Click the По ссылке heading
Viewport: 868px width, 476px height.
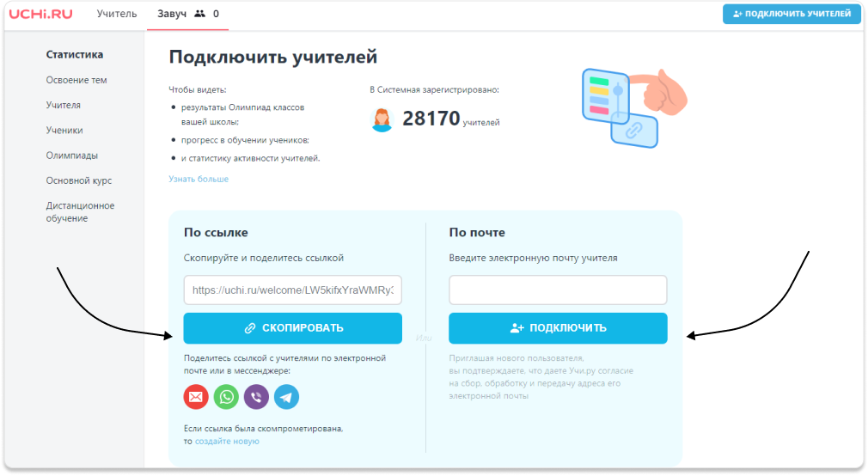(x=216, y=233)
